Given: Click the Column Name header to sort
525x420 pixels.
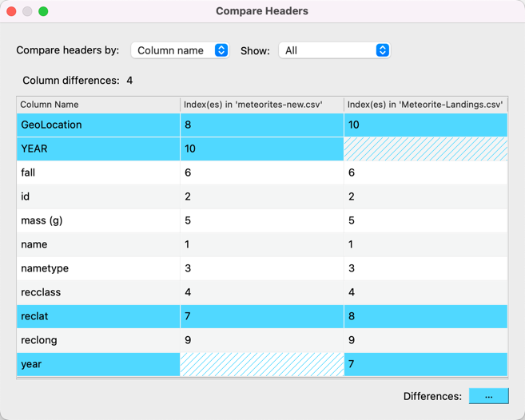Looking at the screenshot, I should tap(97, 105).
